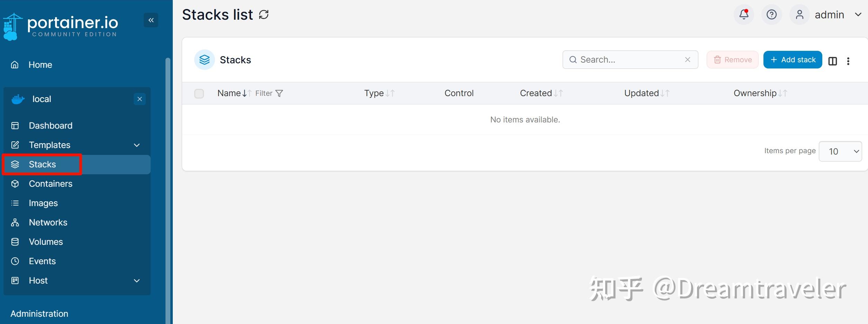This screenshot has width=868, height=324.
Task: Open the items per page dropdown
Action: [x=840, y=151]
